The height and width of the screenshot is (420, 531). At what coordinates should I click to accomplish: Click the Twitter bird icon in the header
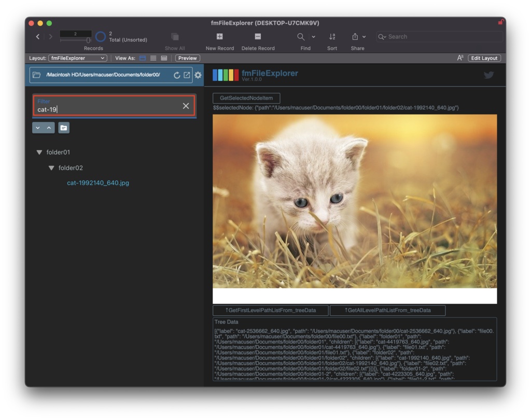(488, 75)
